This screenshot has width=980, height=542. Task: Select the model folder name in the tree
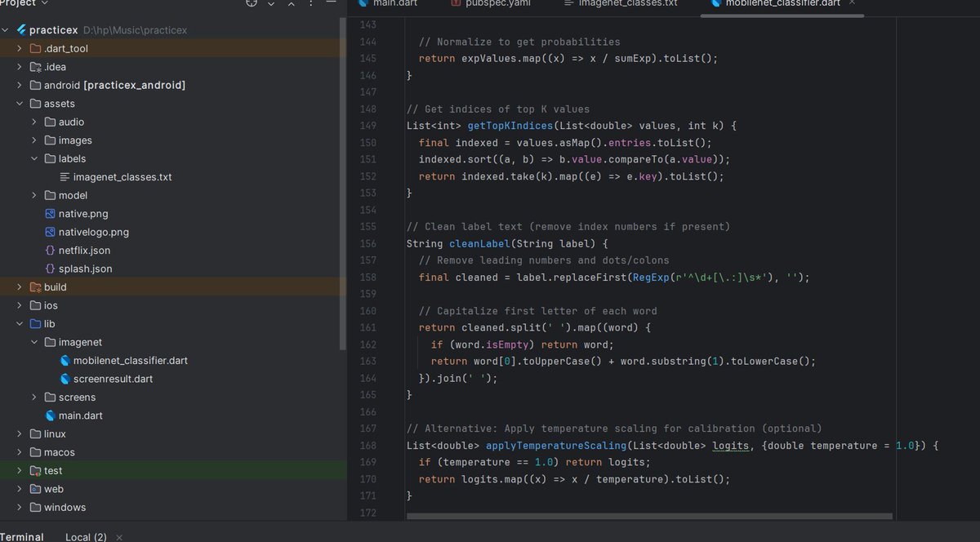click(73, 195)
